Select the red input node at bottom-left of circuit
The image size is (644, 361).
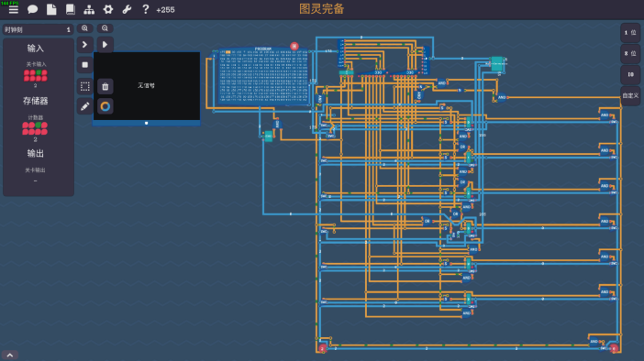pyautogui.click(x=322, y=348)
